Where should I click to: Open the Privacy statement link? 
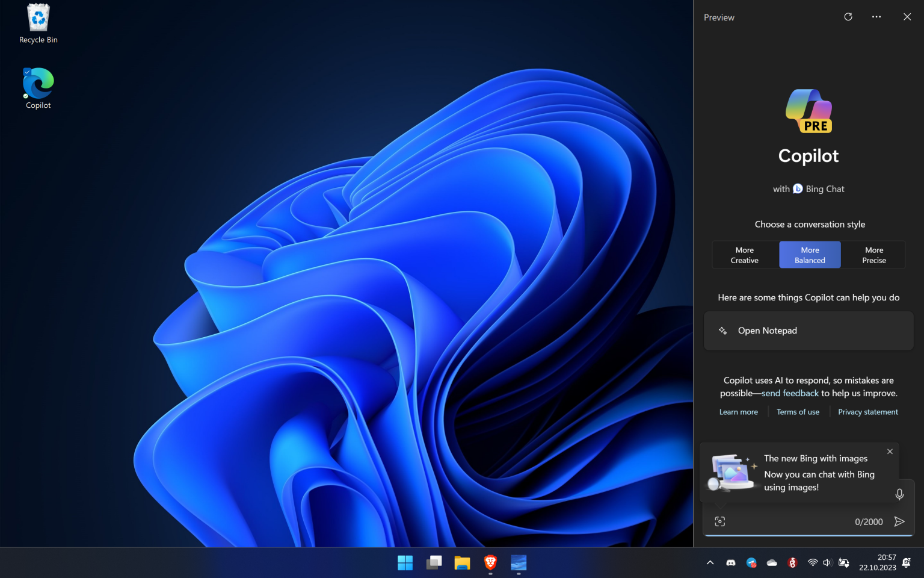[868, 412]
